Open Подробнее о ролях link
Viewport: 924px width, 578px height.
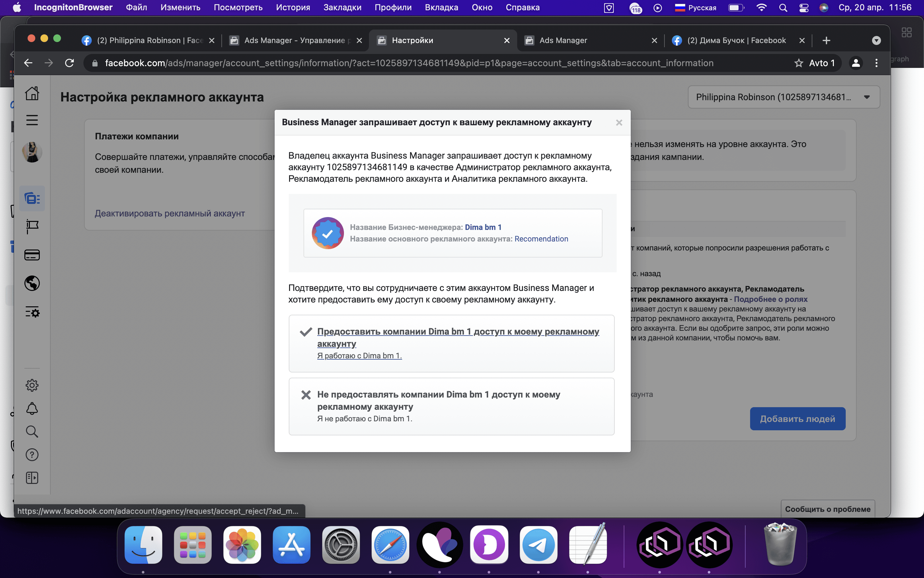coord(771,299)
